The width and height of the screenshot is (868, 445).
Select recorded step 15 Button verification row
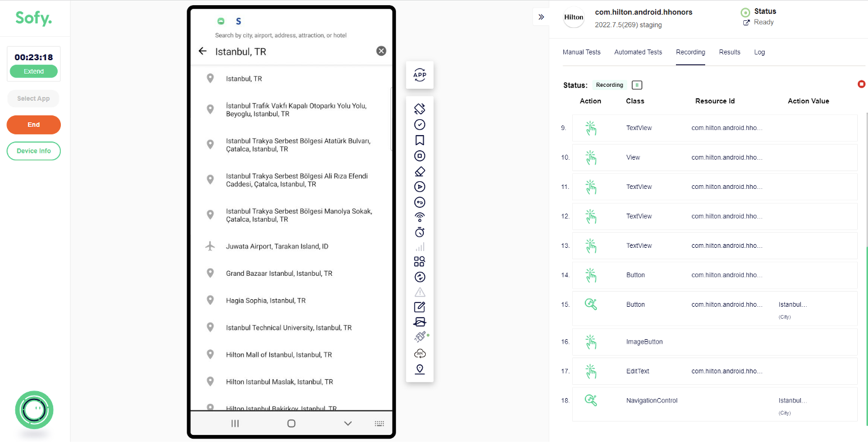tap(715, 309)
